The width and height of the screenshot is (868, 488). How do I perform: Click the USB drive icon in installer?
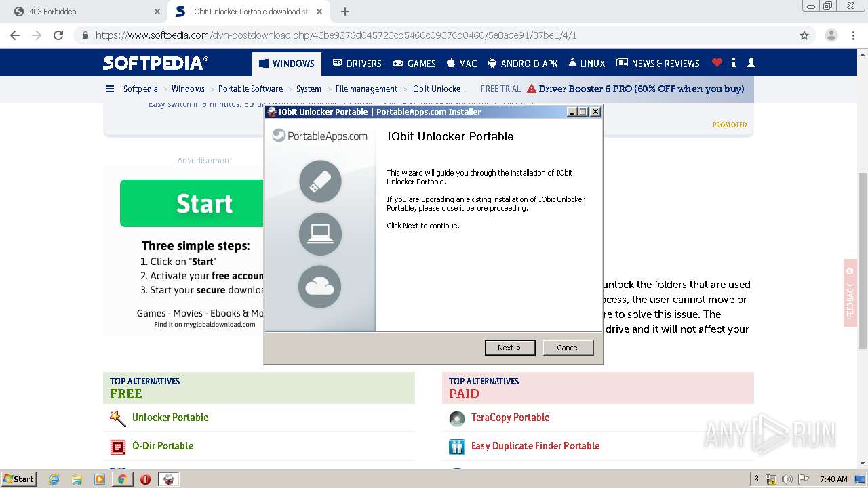(x=320, y=181)
